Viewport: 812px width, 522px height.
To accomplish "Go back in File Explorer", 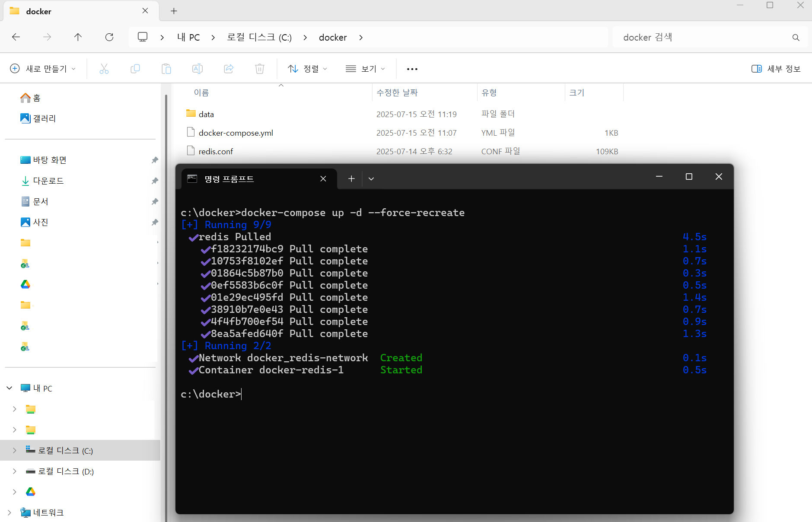I will pos(16,37).
